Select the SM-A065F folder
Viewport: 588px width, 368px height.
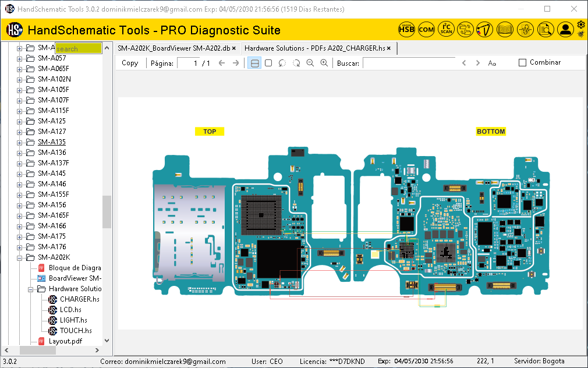[53, 68]
